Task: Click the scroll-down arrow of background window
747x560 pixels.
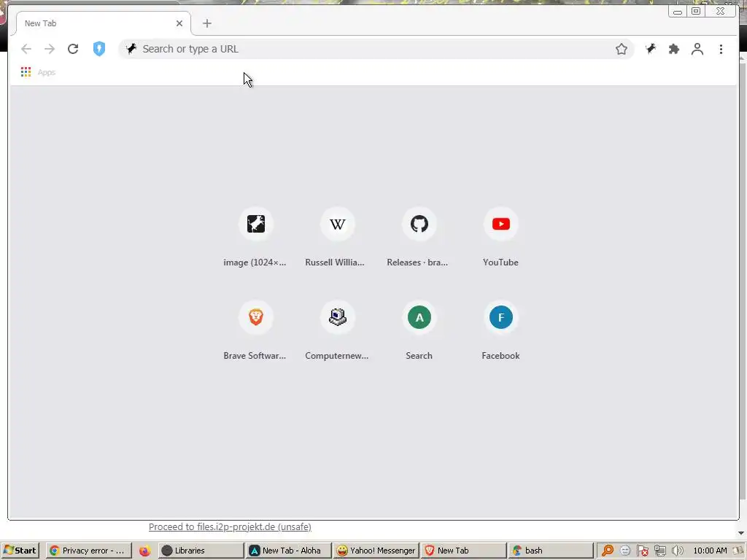Action: pos(741,533)
